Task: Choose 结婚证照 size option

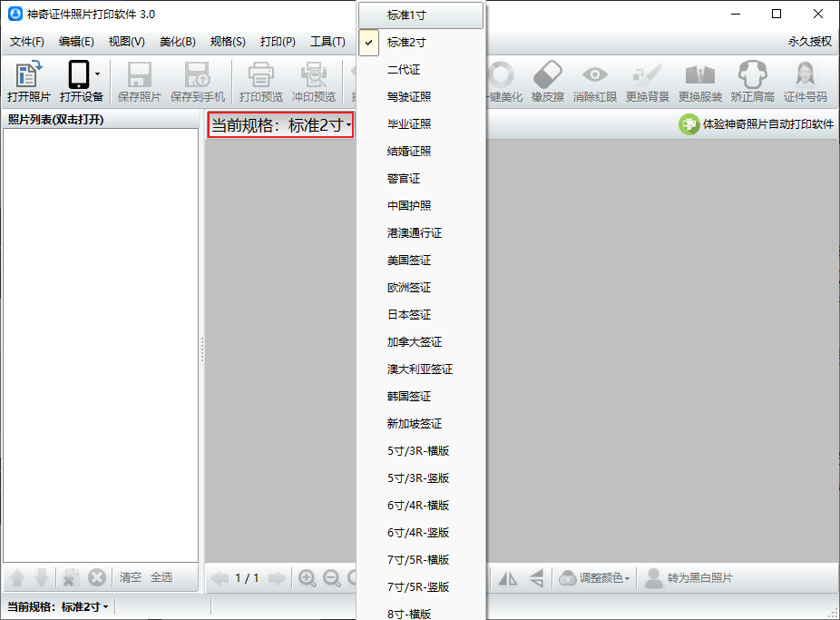Action: click(421, 151)
